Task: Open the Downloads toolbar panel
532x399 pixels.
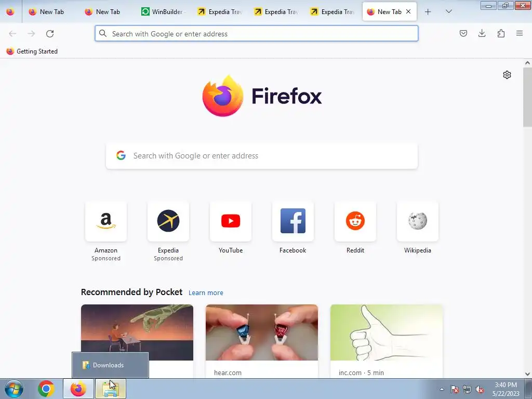Action: (482, 33)
